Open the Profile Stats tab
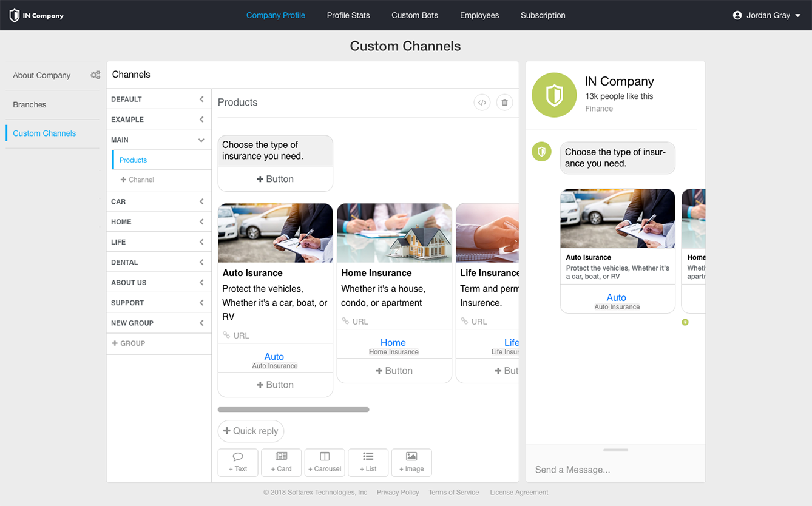 pos(348,15)
